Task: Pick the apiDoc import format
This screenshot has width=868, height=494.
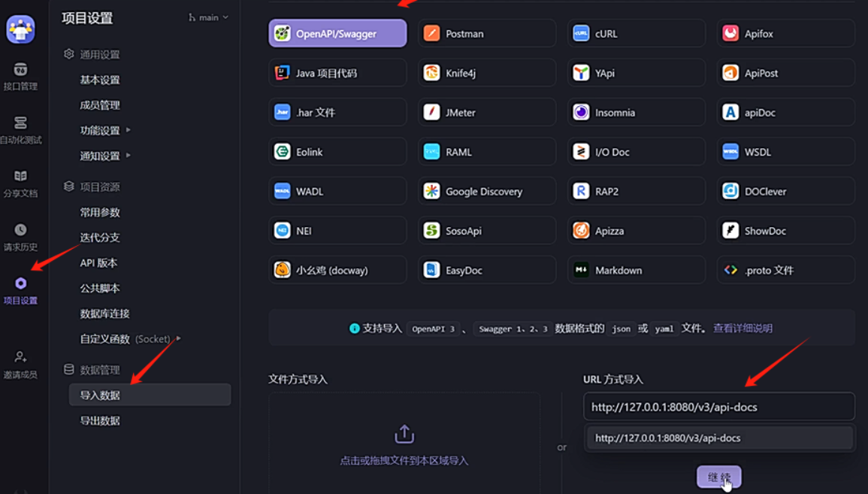Action: pyautogui.click(x=786, y=113)
